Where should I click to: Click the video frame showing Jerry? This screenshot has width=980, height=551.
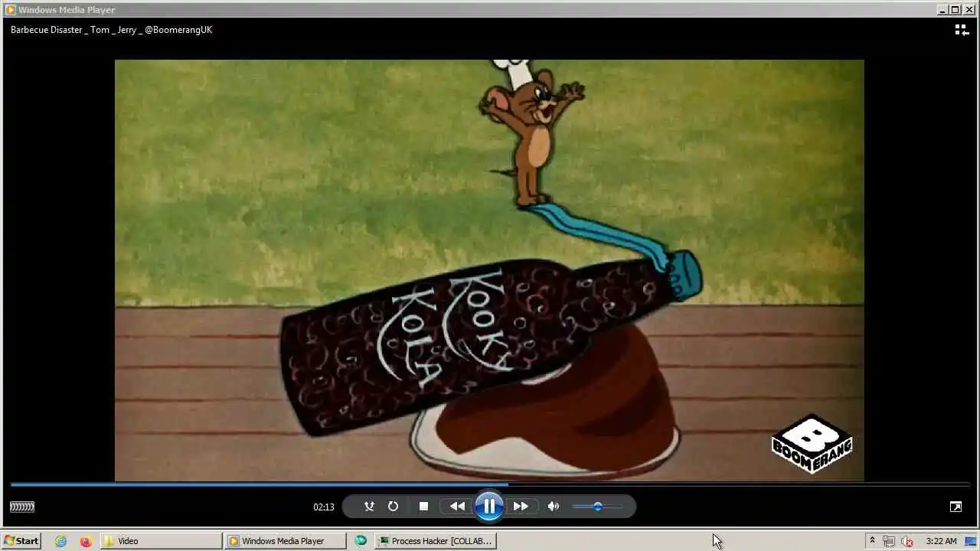(x=489, y=270)
